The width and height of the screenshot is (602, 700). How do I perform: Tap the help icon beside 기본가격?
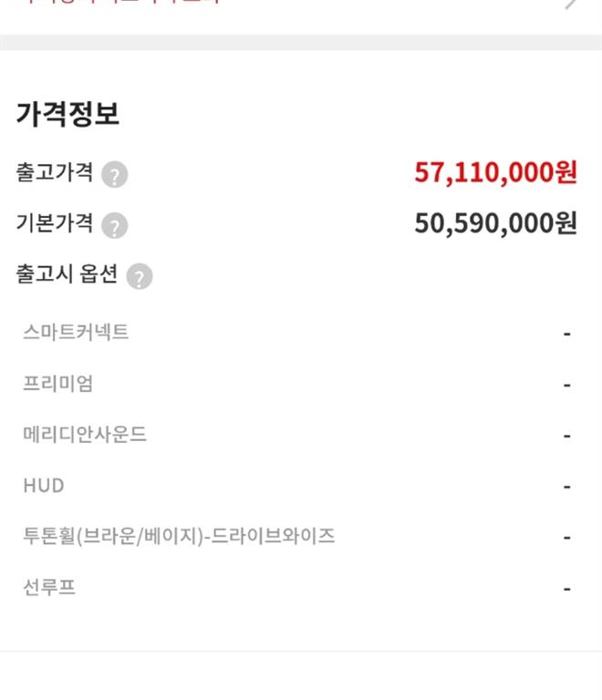[x=114, y=225]
